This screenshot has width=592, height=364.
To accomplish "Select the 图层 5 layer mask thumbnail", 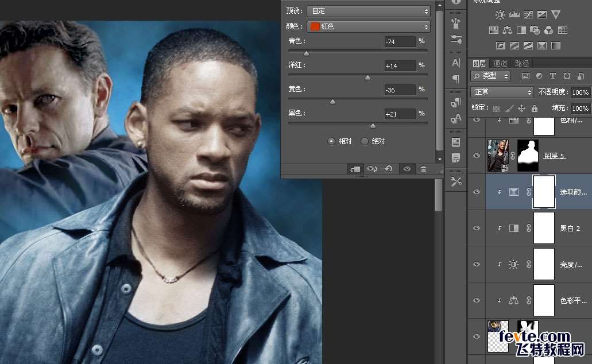I will 528,156.
